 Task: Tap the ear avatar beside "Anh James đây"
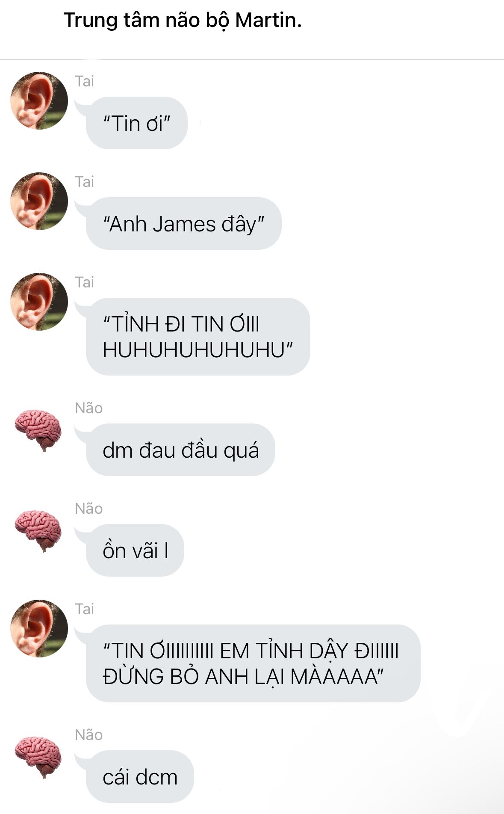tap(39, 201)
